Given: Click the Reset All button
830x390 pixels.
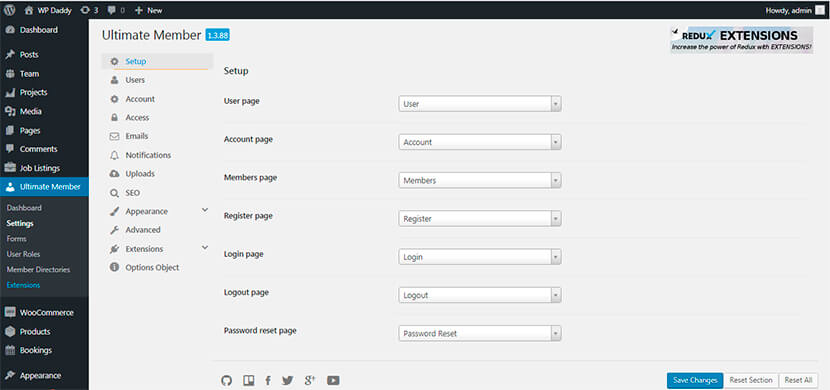Looking at the screenshot, I should 798,380.
